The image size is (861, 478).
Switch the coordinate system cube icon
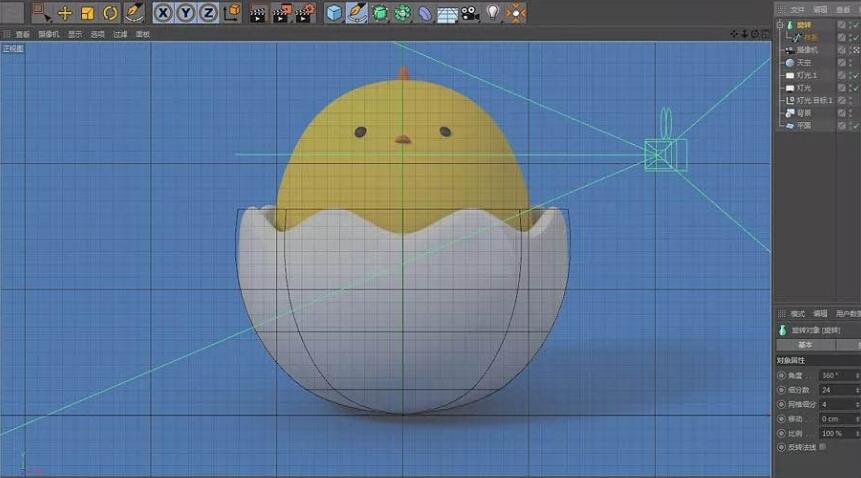pos(232,12)
